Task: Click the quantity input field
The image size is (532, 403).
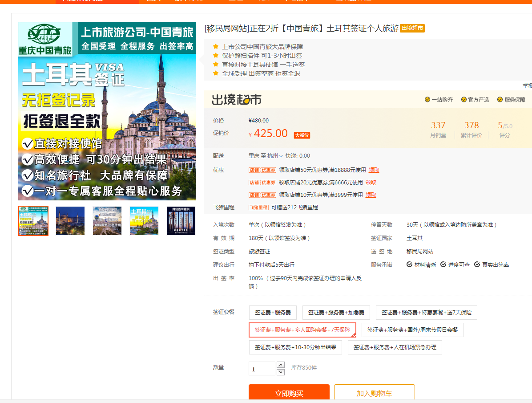Action: (262, 369)
